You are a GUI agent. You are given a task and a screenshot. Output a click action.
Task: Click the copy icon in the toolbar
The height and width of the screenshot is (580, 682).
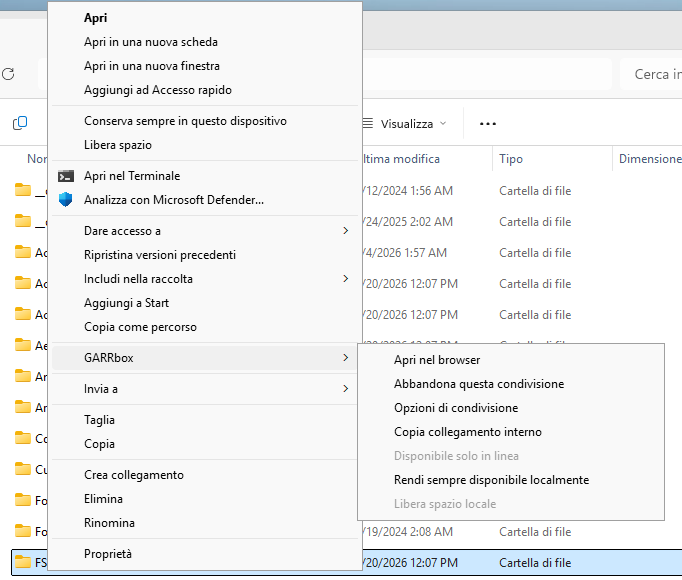pos(20,123)
